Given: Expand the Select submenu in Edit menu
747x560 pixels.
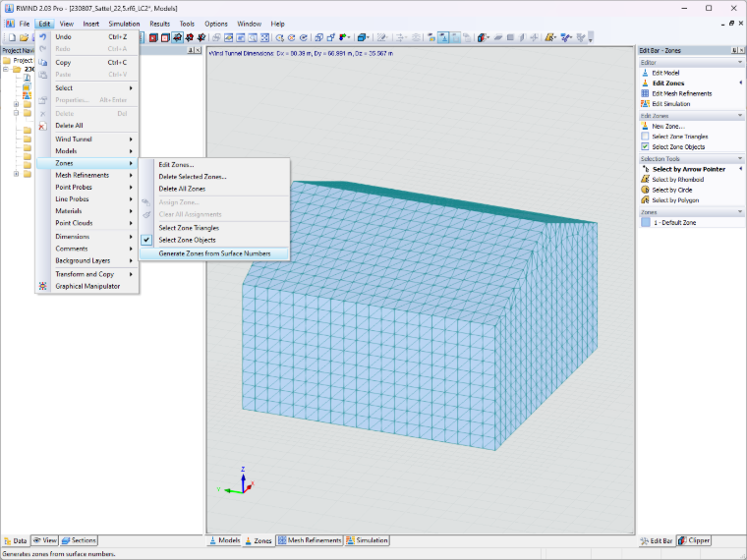Looking at the screenshot, I should pyautogui.click(x=87, y=88).
